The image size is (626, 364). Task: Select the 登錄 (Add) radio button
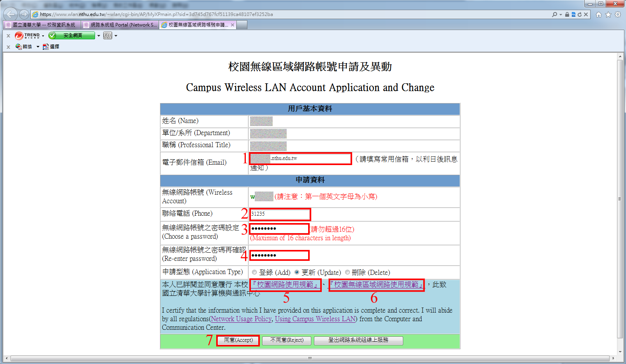coord(254,273)
